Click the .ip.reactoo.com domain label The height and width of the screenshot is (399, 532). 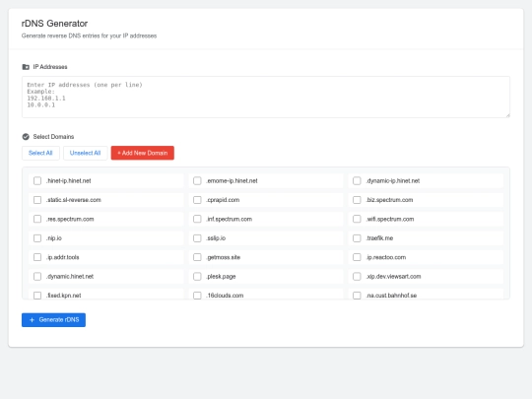point(386,257)
